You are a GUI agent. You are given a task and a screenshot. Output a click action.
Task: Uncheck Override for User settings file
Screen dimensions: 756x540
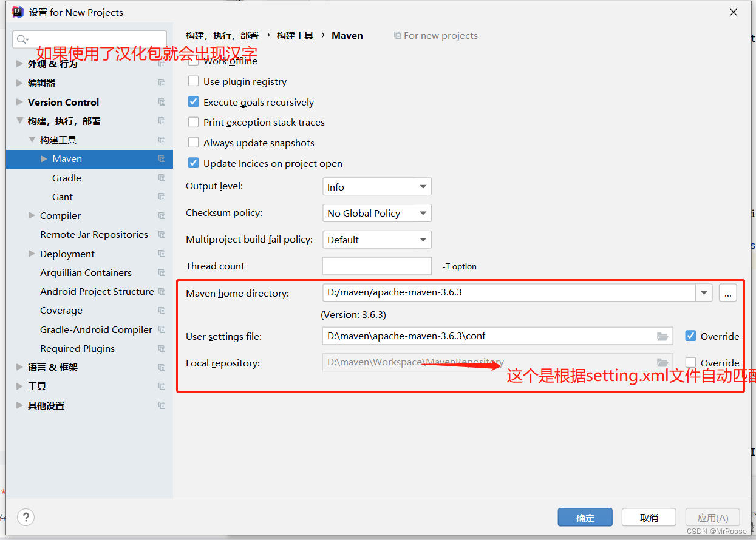click(690, 336)
